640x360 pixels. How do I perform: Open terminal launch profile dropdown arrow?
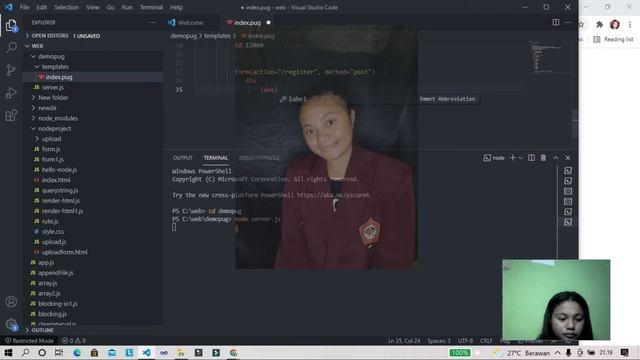click(x=521, y=158)
